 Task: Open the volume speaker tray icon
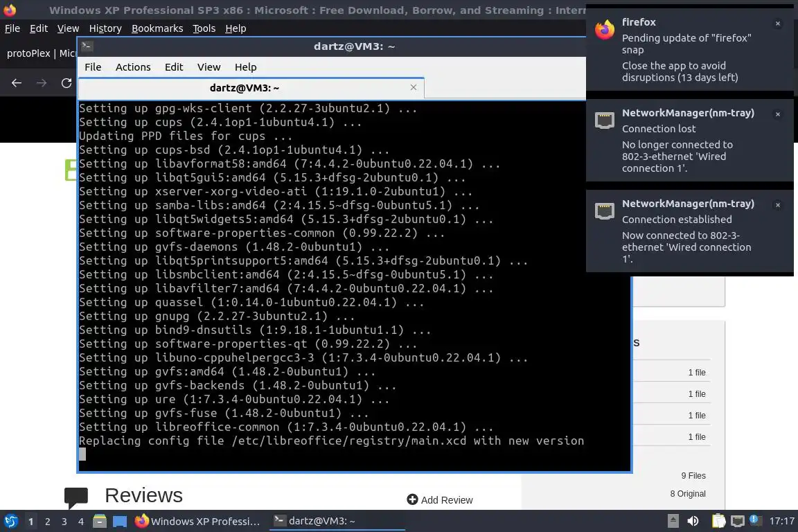[693, 522]
